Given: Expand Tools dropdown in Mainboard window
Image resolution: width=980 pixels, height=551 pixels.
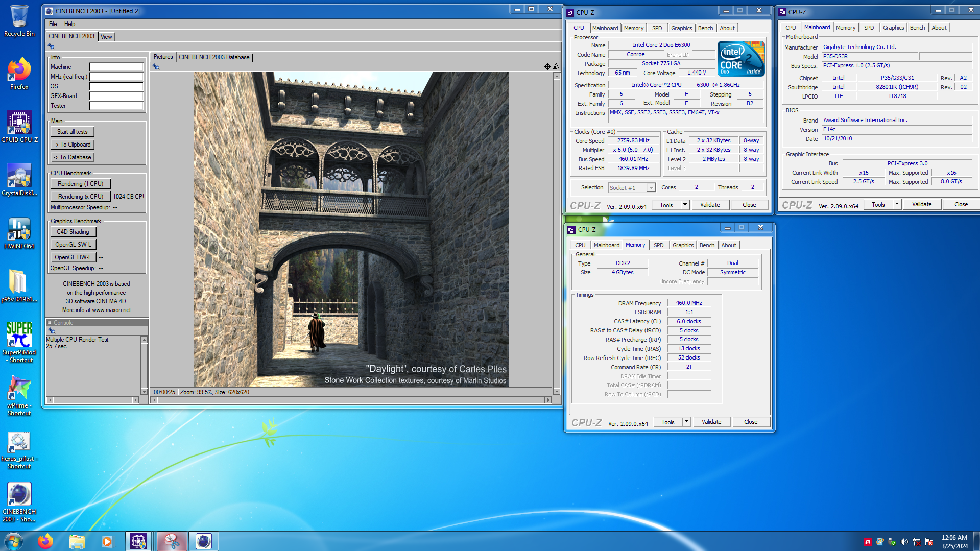Looking at the screenshot, I should pyautogui.click(x=897, y=204).
